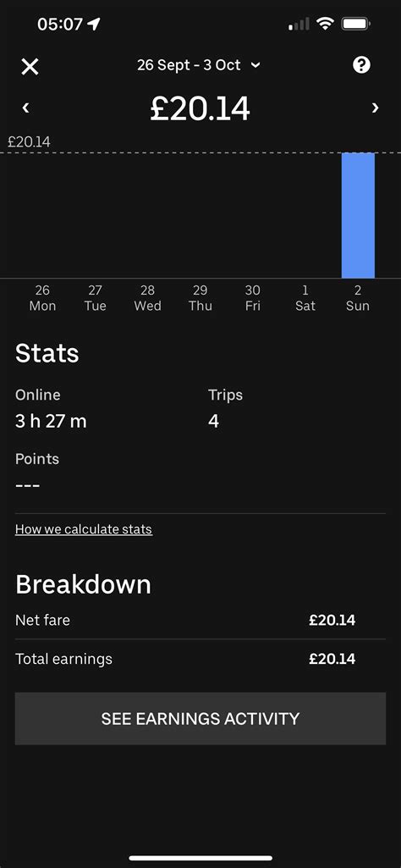Select the 28 Wed day label

(x=148, y=298)
